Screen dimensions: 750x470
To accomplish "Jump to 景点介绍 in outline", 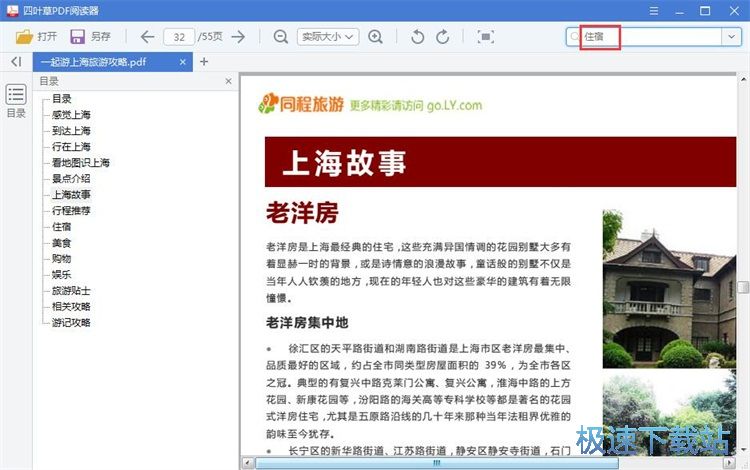I will tap(71, 178).
